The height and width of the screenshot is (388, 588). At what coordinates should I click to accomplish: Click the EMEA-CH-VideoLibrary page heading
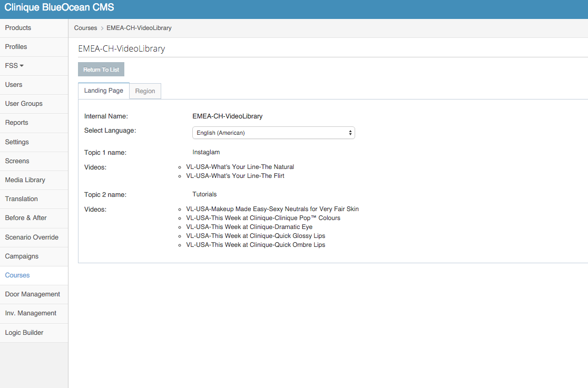(122, 49)
